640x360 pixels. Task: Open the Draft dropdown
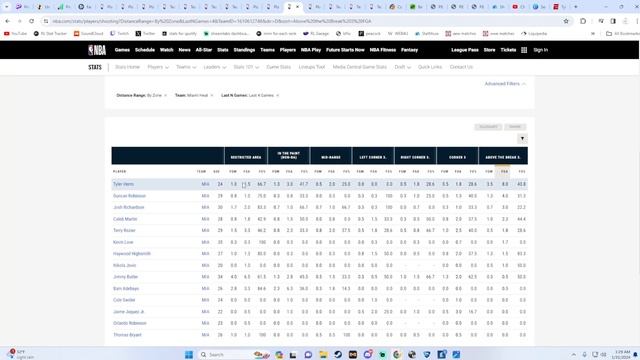click(x=402, y=67)
